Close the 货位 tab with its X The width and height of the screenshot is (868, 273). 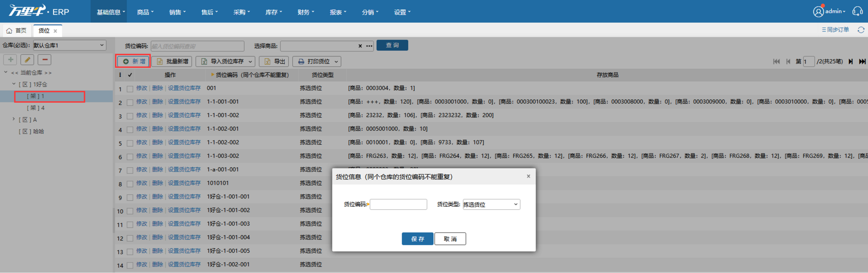[x=55, y=31]
